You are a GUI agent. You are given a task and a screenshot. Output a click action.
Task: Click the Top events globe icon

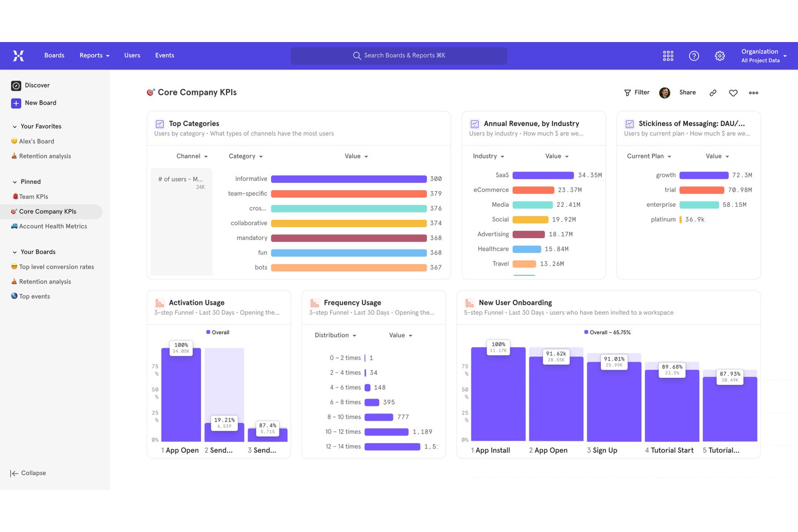tap(14, 296)
